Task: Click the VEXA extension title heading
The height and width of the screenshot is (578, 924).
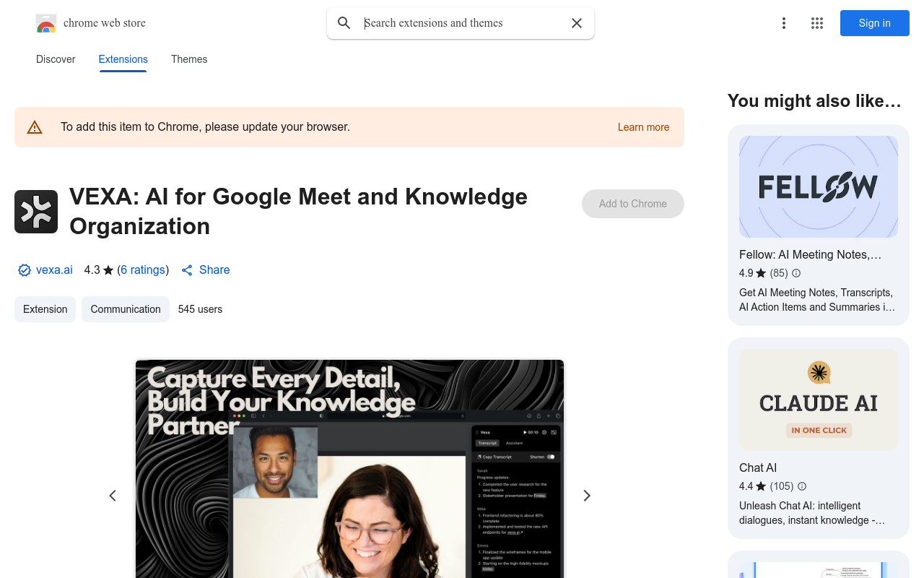Action: point(298,212)
